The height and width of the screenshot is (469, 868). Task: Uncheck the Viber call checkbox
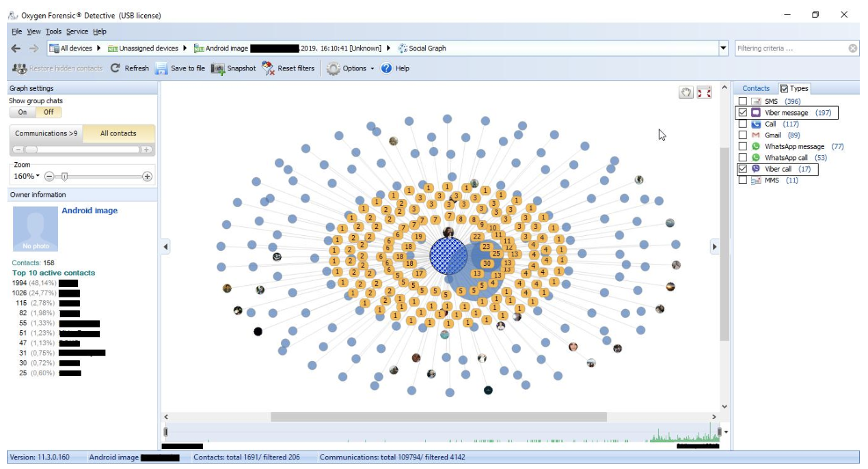pyautogui.click(x=743, y=169)
